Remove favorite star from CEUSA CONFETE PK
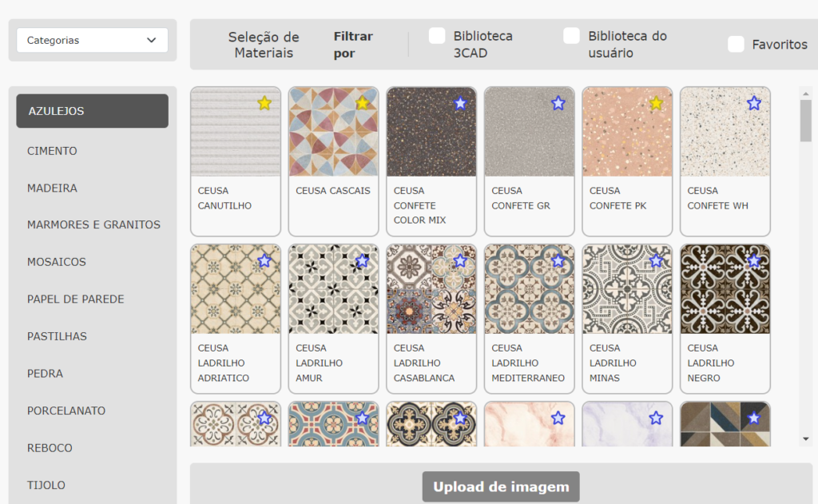The height and width of the screenshot is (504, 818). (x=656, y=103)
